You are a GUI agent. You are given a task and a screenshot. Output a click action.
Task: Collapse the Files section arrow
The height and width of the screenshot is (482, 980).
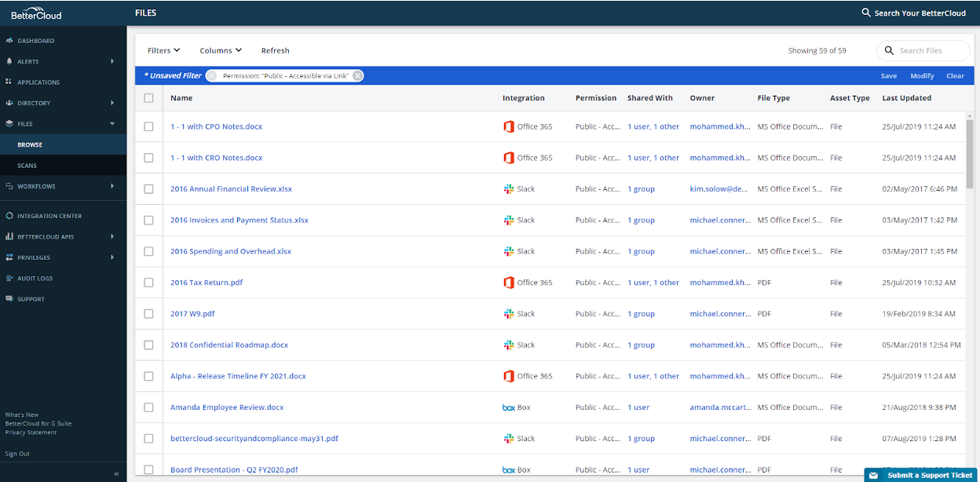coord(112,123)
